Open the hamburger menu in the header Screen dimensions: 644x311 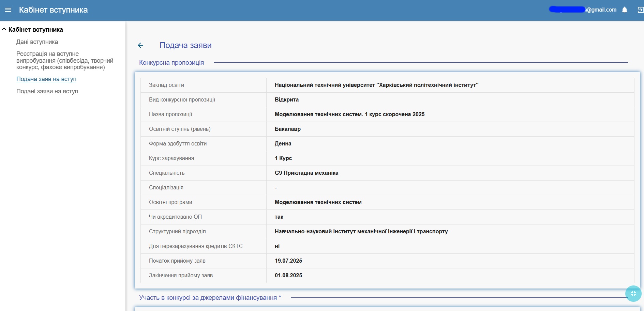[8, 10]
